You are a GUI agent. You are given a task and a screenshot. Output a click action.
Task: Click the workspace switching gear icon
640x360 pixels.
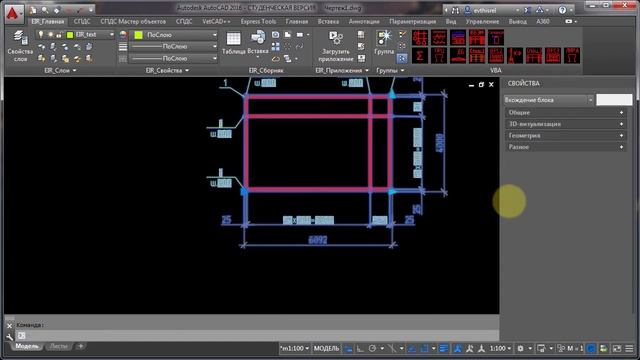(520, 349)
